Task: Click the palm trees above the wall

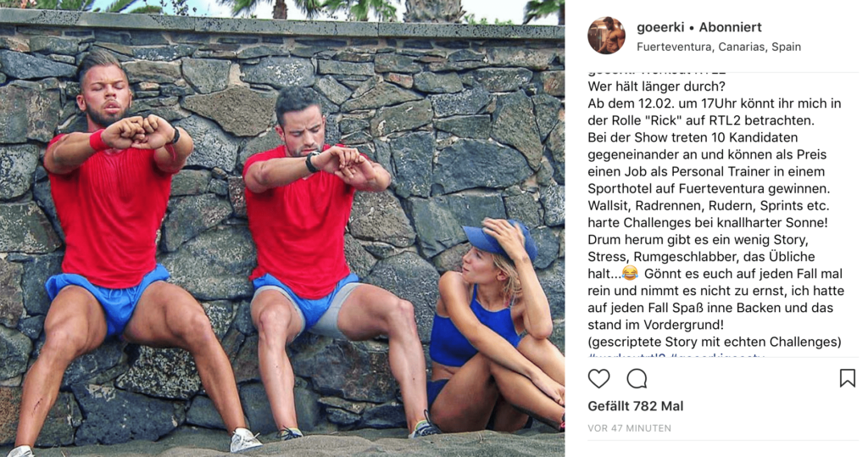Action: 332,10
